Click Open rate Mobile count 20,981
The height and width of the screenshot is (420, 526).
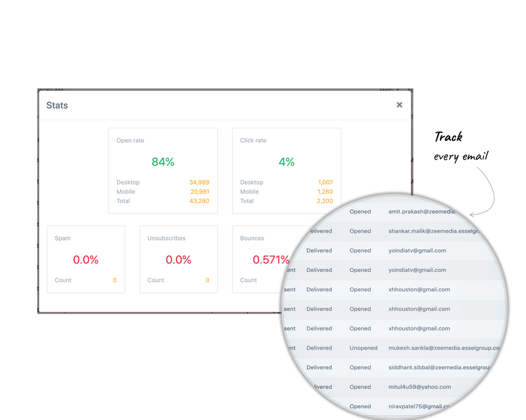[200, 191]
